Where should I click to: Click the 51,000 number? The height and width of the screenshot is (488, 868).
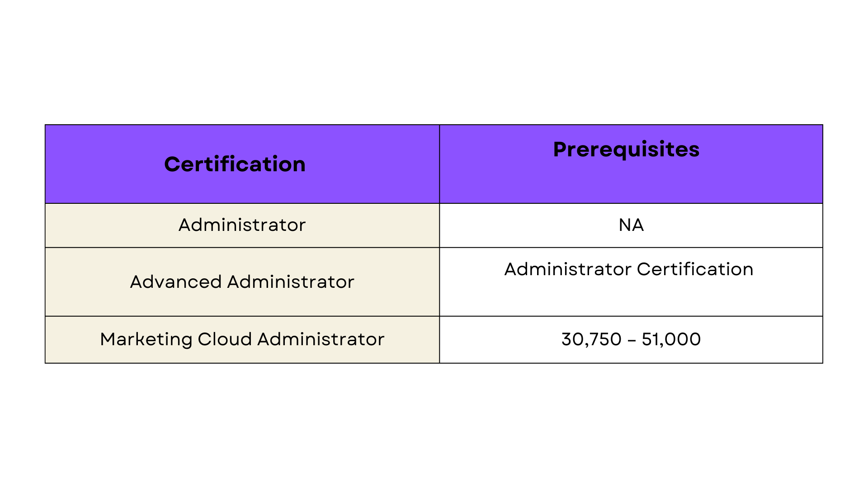click(671, 339)
